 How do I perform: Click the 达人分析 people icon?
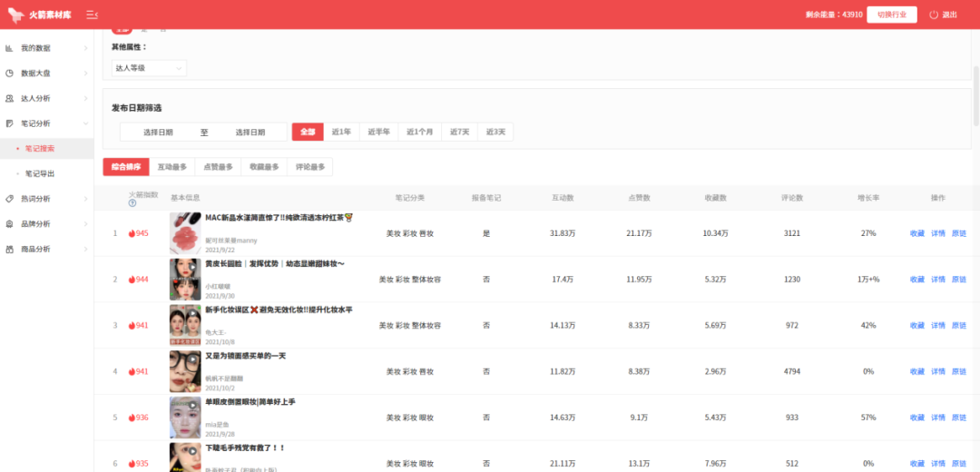point(9,98)
